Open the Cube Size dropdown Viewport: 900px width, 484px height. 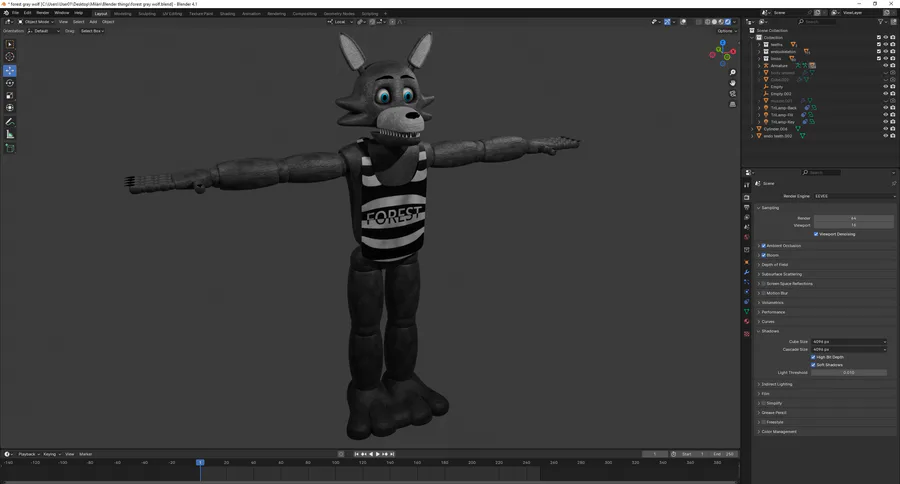pos(849,342)
